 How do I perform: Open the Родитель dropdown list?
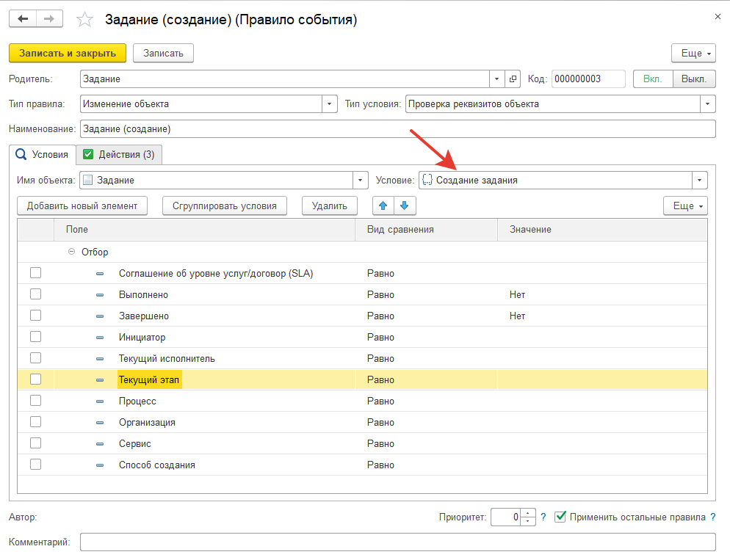496,79
